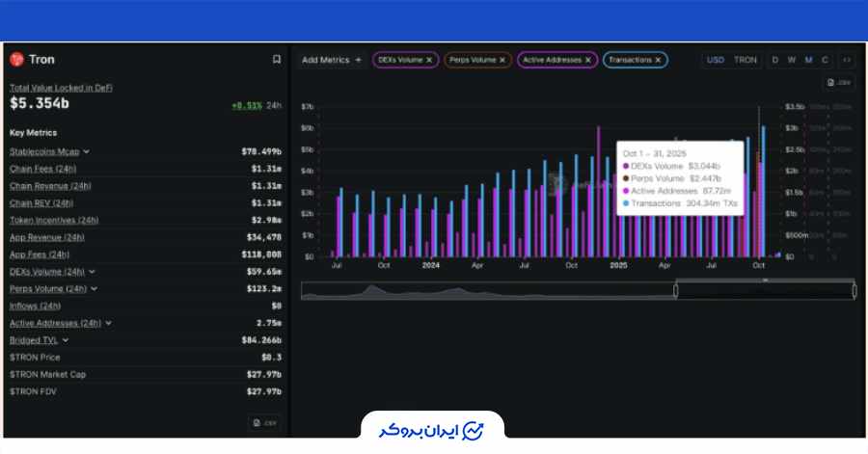868x454 pixels.
Task: Remove the Transactions metric chip
Action: point(659,60)
